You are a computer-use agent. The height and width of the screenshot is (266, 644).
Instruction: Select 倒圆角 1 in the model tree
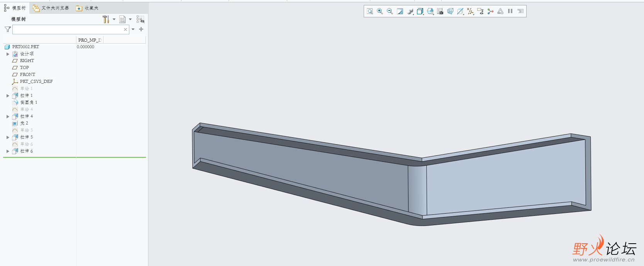(29, 103)
